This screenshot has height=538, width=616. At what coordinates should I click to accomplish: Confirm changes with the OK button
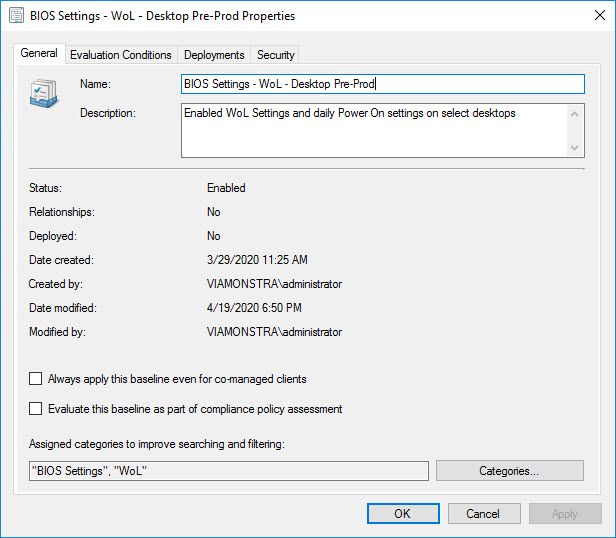coord(402,514)
